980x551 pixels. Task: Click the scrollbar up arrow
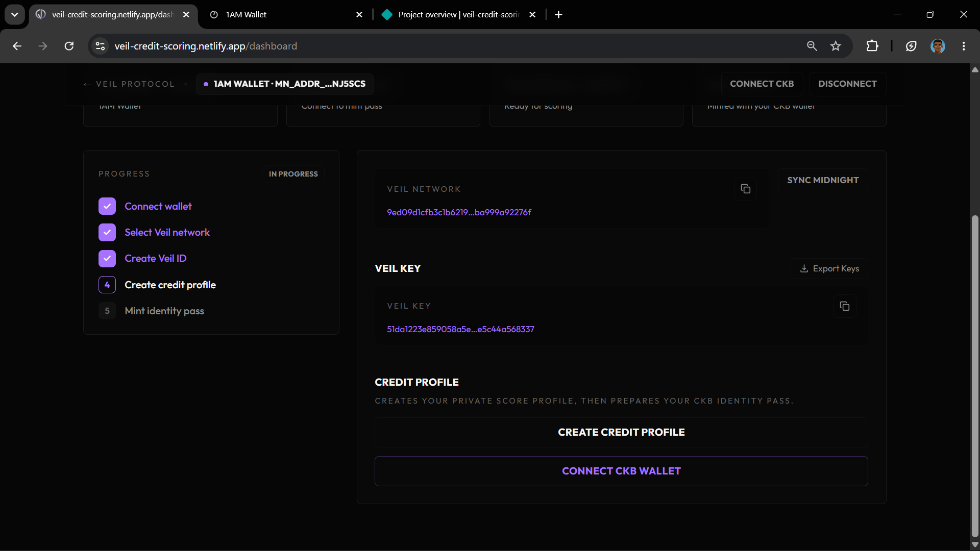pos(975,70)
